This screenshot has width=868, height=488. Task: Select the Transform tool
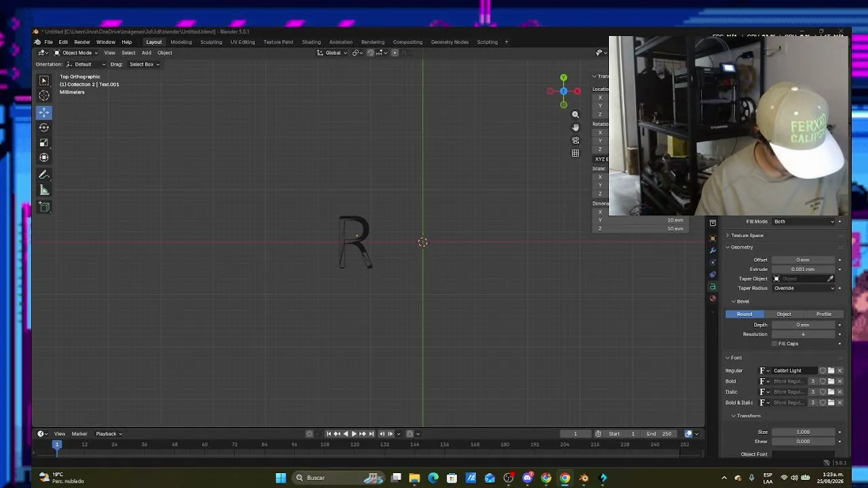(44, 157)
